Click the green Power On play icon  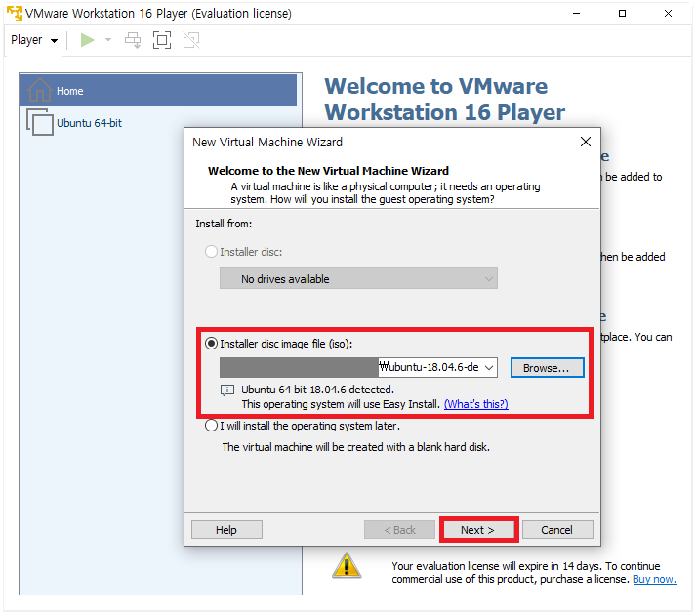tap(88, 40)
